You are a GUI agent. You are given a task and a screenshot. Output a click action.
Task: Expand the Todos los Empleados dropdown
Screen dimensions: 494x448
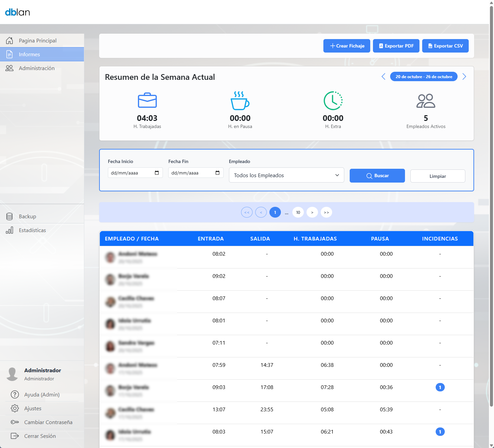click(286, 175)
